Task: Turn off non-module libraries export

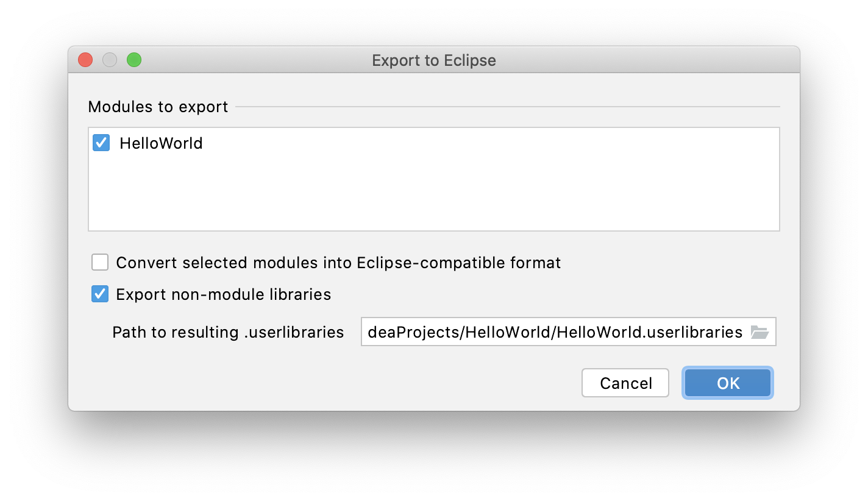Action: pyautogui.click(x=99, y=294)
